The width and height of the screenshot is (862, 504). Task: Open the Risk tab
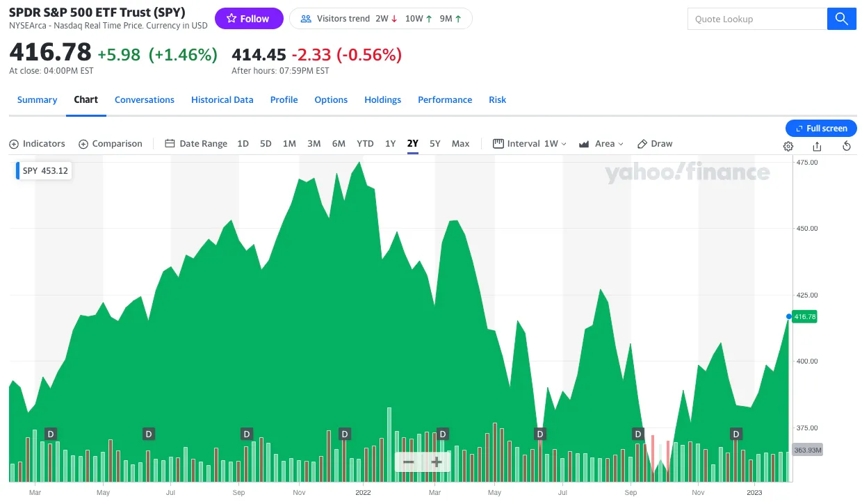(x=498, y=100)
